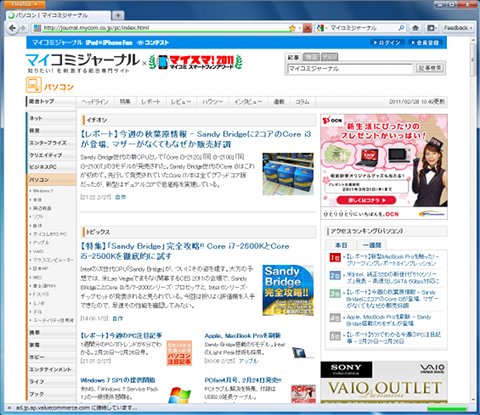Viewport: 480px width, 415px height.
Task: Open Apple MacBook Pro を刷新 article link
Action: pyautogui.click(x=243, y=336)
